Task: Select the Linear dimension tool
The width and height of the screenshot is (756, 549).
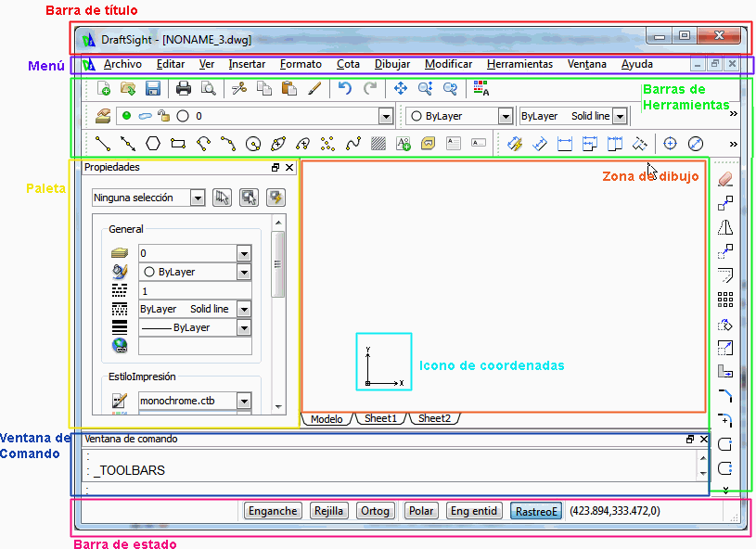Action: click(x=565, y=143)
